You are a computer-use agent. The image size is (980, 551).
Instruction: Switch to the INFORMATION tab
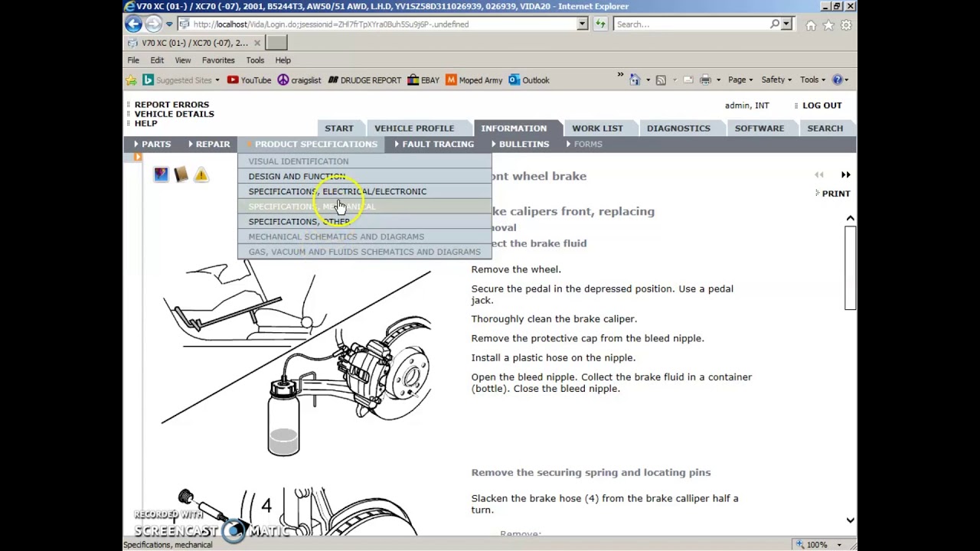514,129
